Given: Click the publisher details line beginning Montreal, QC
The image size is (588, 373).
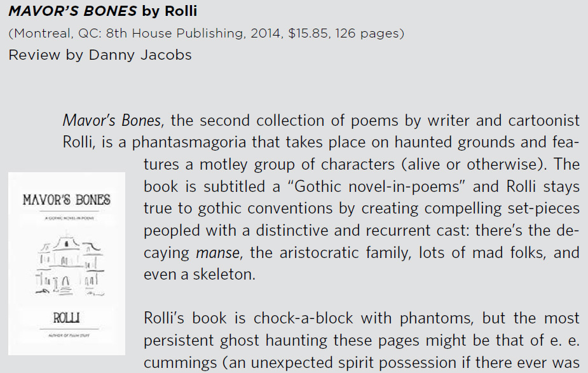Looking at the screenshot, I should pos(206,34).
